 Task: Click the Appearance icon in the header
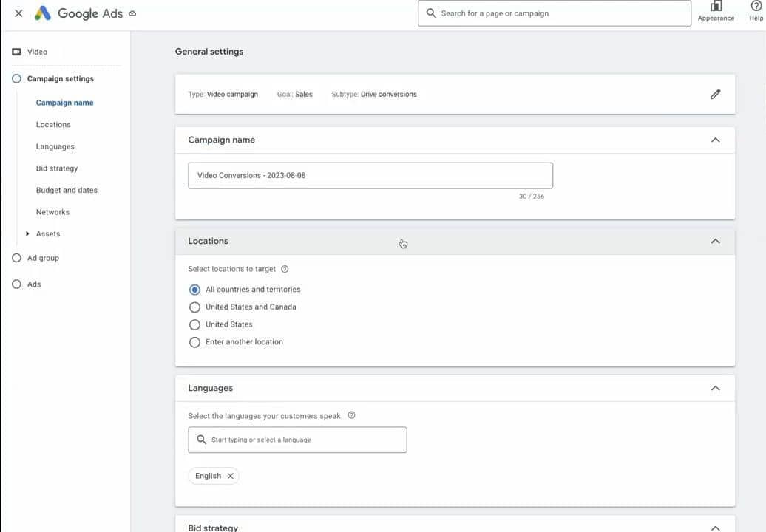tap(716, 7)
